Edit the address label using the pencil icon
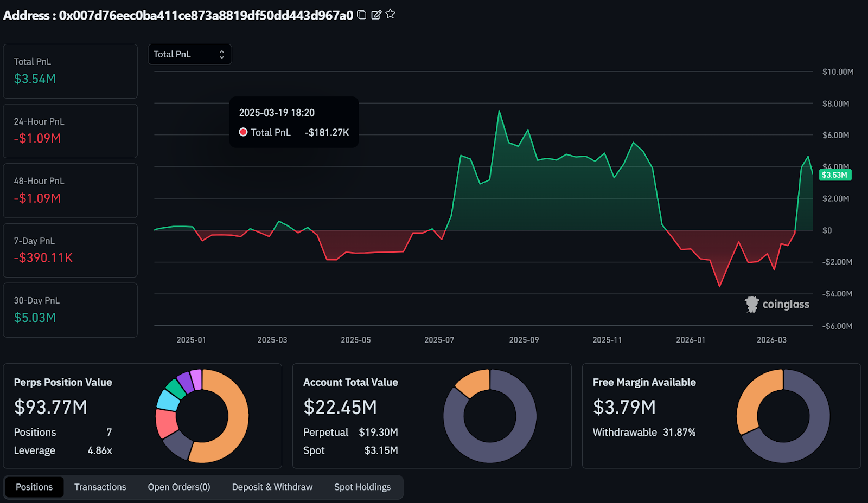 click(x=376, y=15)
